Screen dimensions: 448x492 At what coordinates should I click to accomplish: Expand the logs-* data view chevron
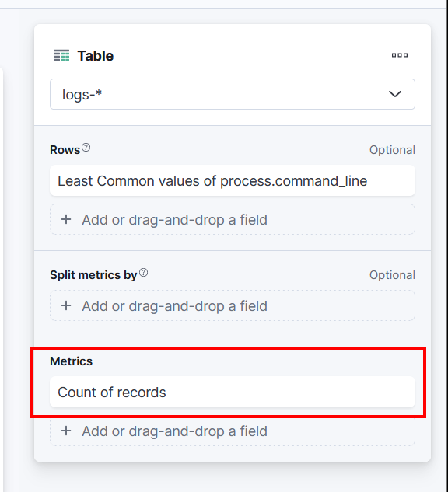(x=394, y=94)
